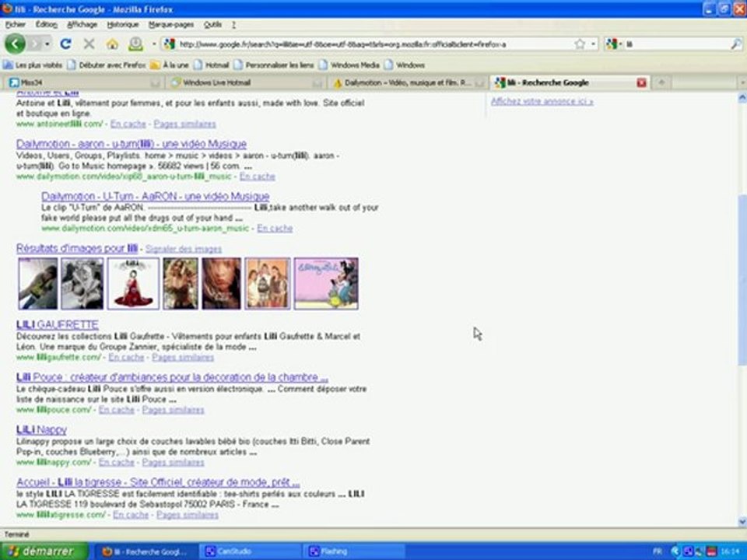Image resolution: width=747 pixels, height=560 pixels.
Task: Open the Les plus visités bookmark
Action: [x=33, y=65]
